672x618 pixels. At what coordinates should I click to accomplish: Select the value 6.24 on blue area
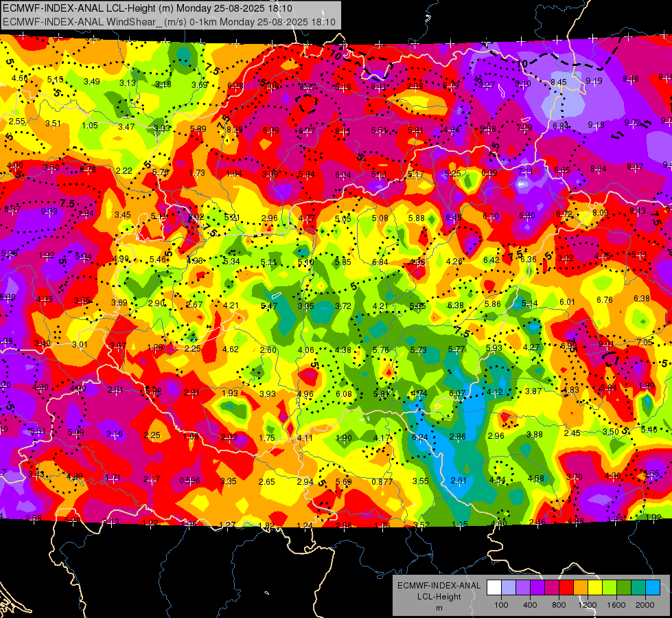point(420,437)
